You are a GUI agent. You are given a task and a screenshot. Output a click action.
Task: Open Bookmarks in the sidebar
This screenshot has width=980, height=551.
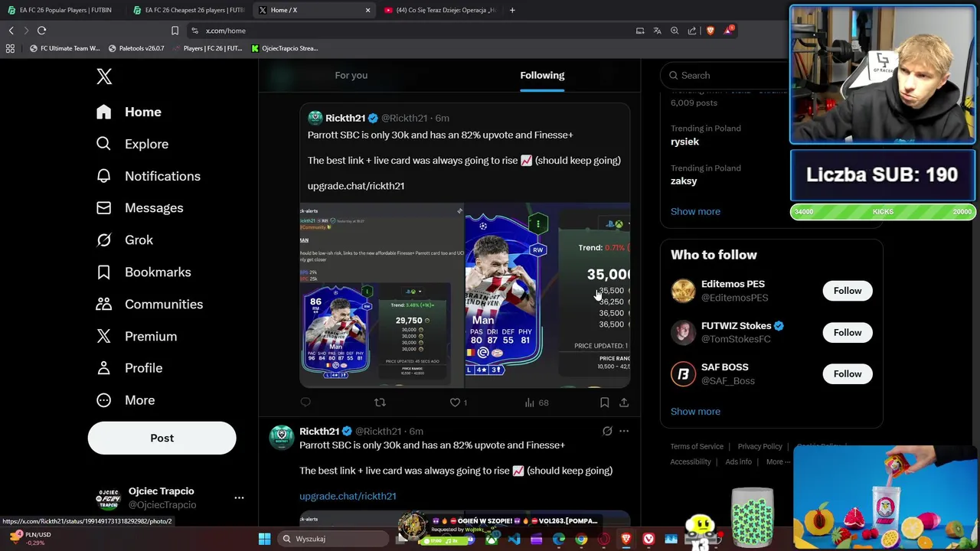144,272
